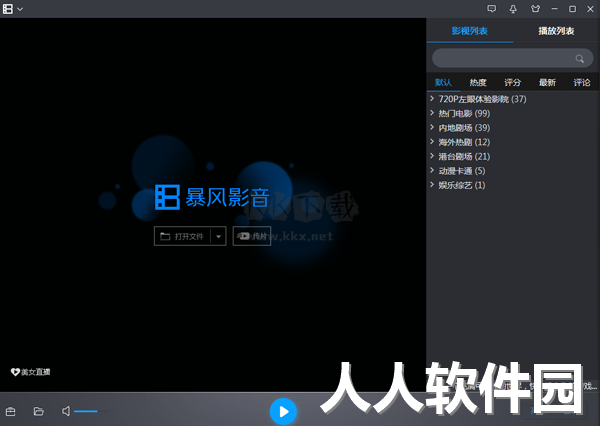
Task: Sort list by 最新
Action: pyautogui.click(x=547, y=82)
